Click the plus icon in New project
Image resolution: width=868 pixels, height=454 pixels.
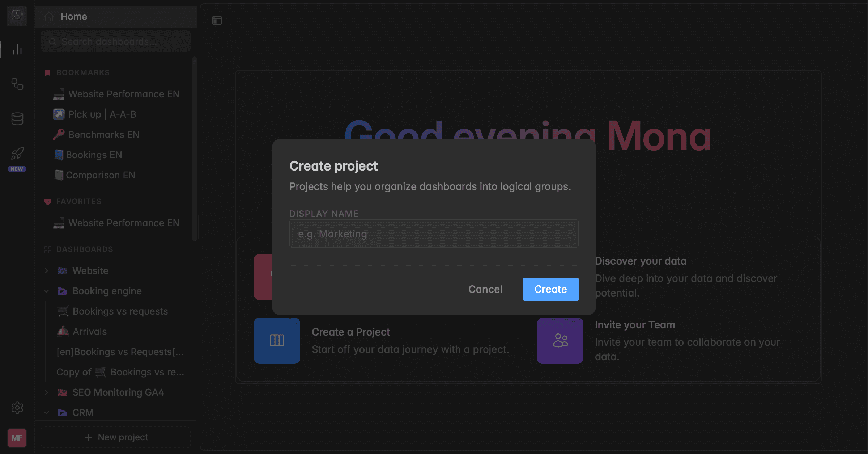coord(88,437)
